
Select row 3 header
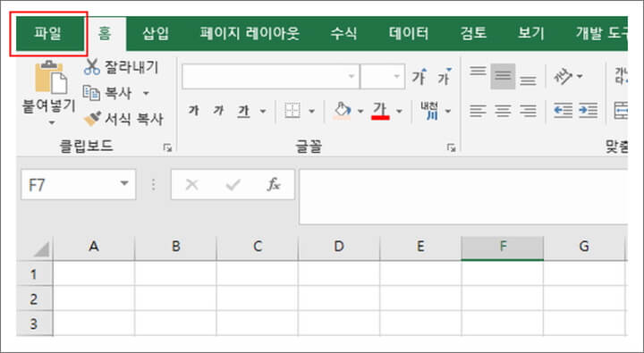click(35, 324)
